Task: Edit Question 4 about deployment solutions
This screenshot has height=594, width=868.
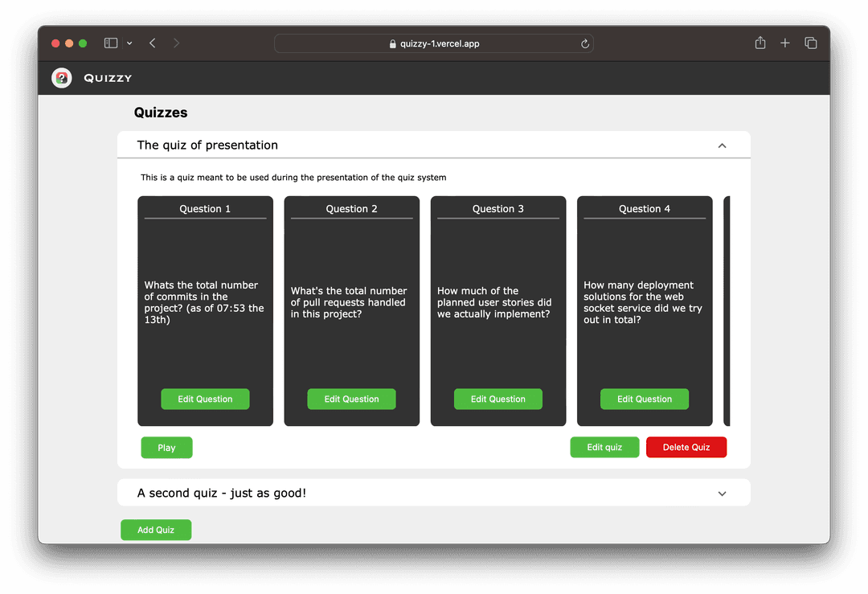Action: coord(645,399)
